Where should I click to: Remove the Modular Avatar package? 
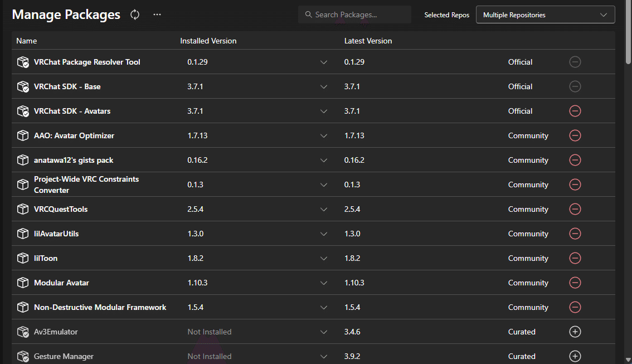(575, 283)
